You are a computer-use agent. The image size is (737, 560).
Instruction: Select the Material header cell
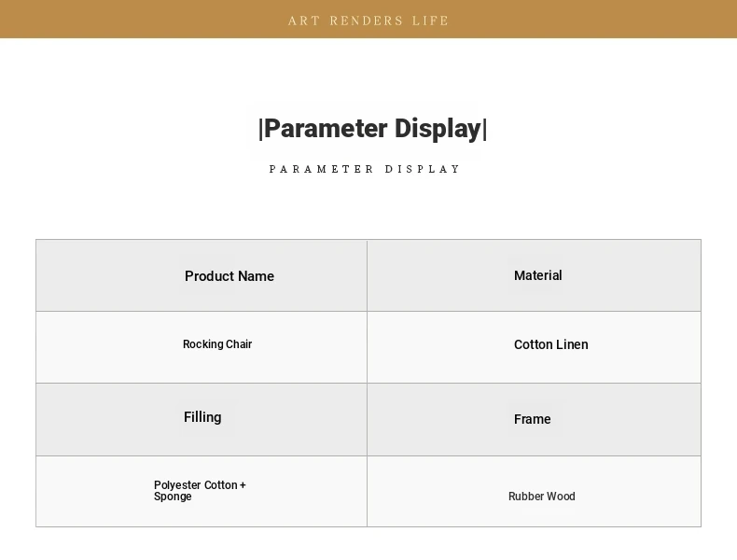click(534, 275)
